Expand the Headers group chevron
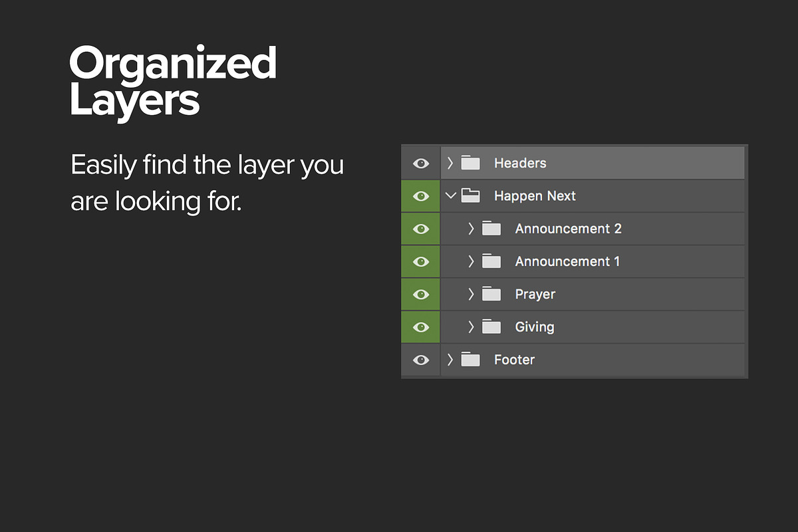The height and width of the screenshot is (532, 798). (x=450, y=163)
